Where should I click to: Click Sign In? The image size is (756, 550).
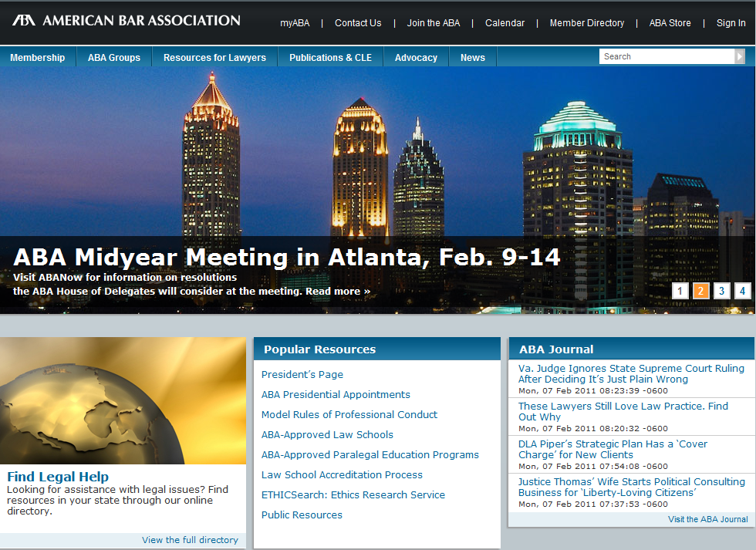[731, 23]
